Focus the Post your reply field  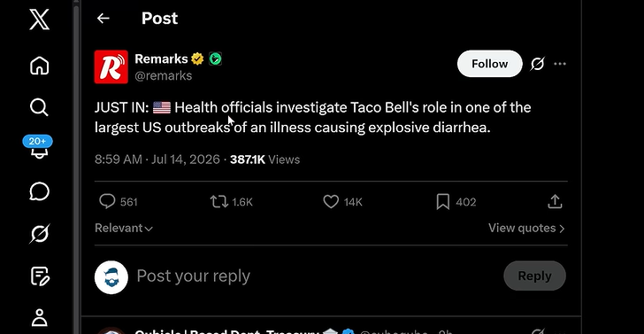point(193,276)
